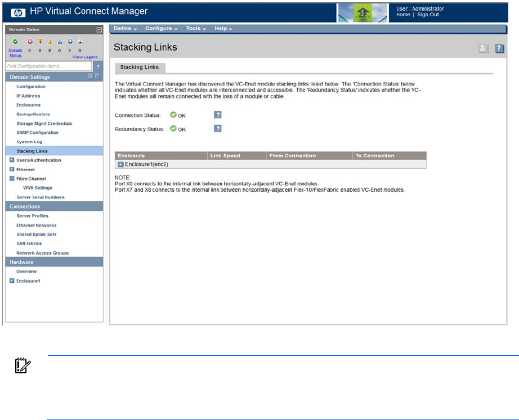
Task: Click the green-blue triangle warning status icon
Action: click(x=60, y=42)
